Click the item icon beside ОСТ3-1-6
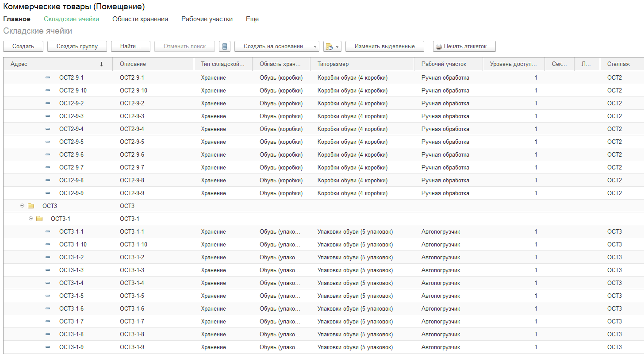The width and height of the screenshot is (644, 354). point(48,309)
